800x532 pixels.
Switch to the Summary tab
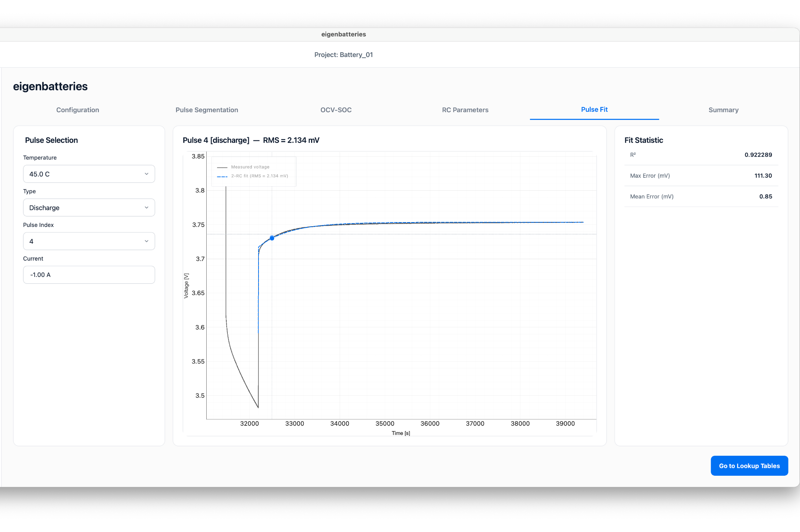(724, 110)
